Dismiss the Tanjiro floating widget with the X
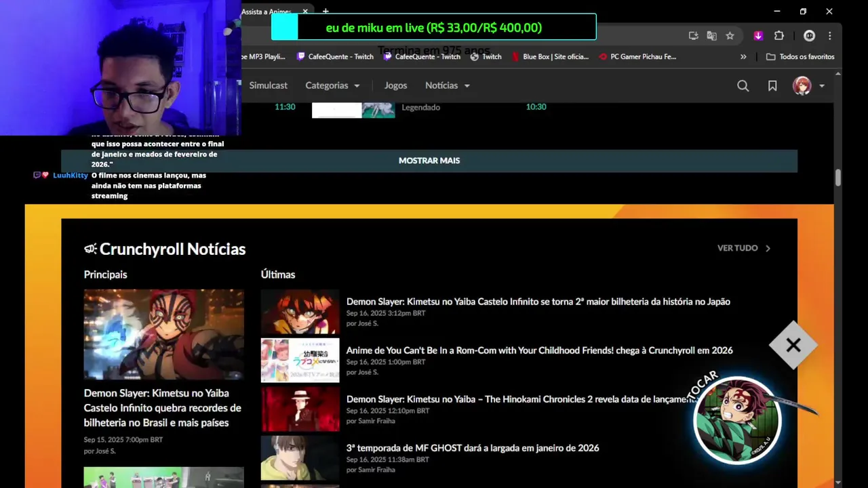 pyautogui.click(x=793, y=345)
